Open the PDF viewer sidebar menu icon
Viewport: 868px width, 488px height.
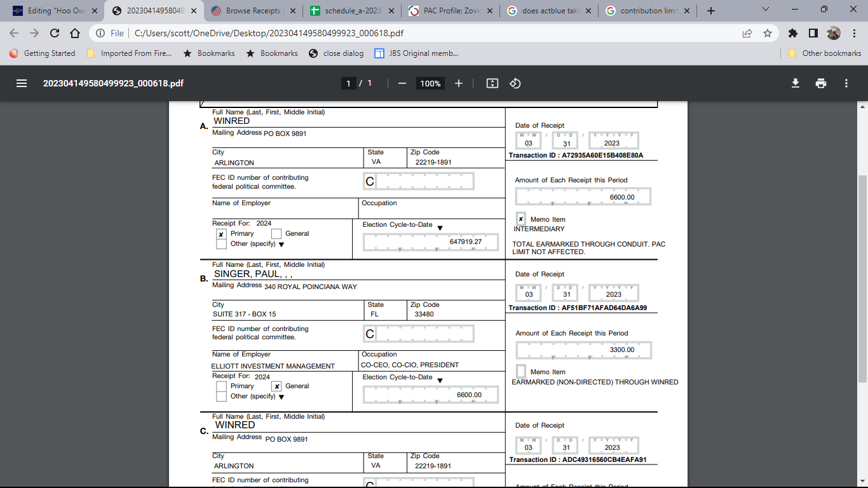[x=22, y=83]
